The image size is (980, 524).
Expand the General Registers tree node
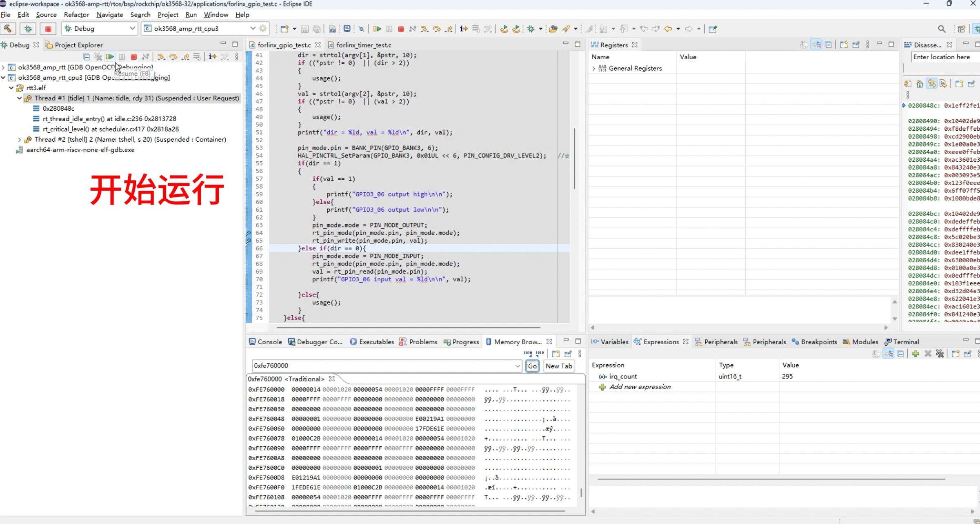[594, 69]
